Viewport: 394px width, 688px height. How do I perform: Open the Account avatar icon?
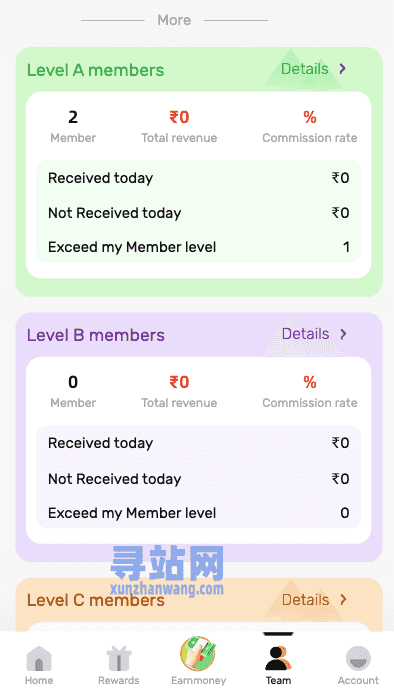click(358, 658)
